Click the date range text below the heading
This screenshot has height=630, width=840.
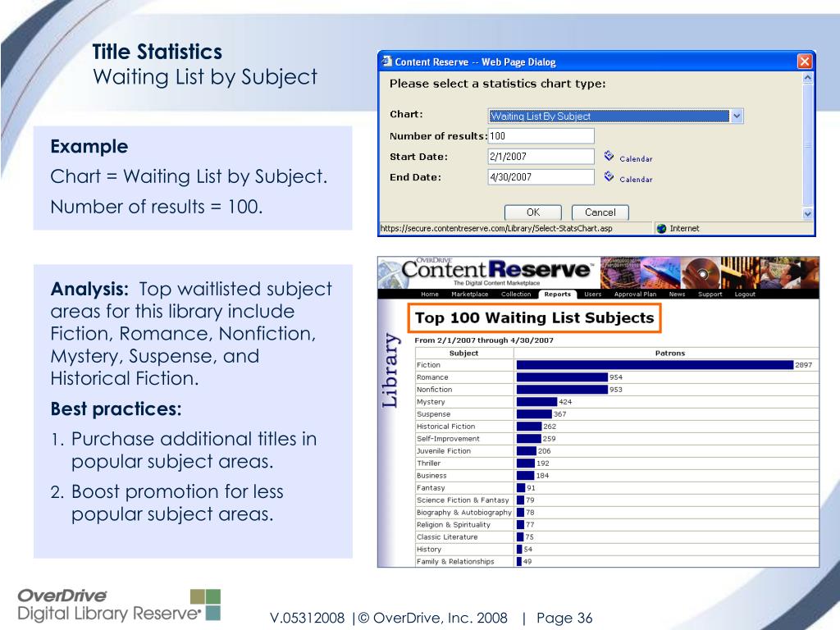(484, 340)
